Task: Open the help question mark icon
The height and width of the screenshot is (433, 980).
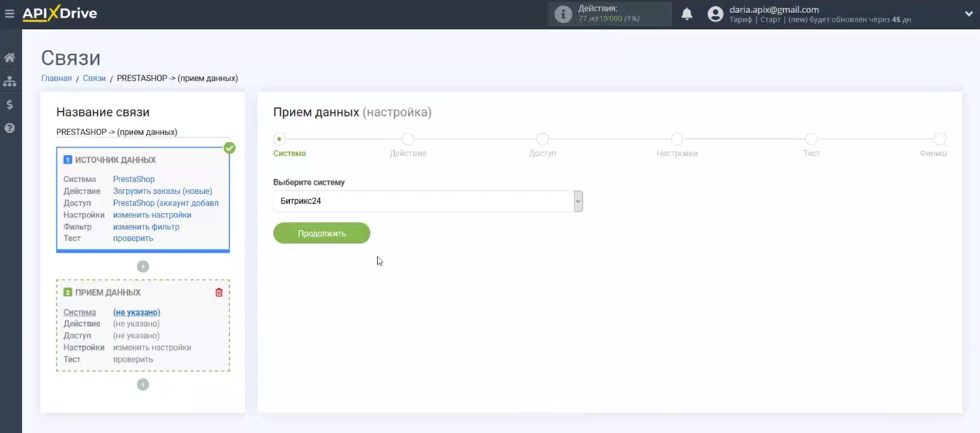Action: (x=10, y=128)
